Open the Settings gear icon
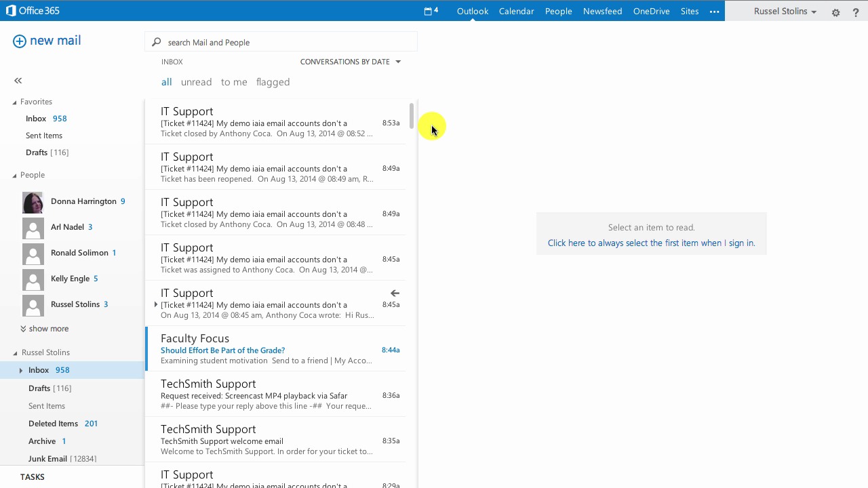This screenshot has height=488, width=868. (835, 12)
